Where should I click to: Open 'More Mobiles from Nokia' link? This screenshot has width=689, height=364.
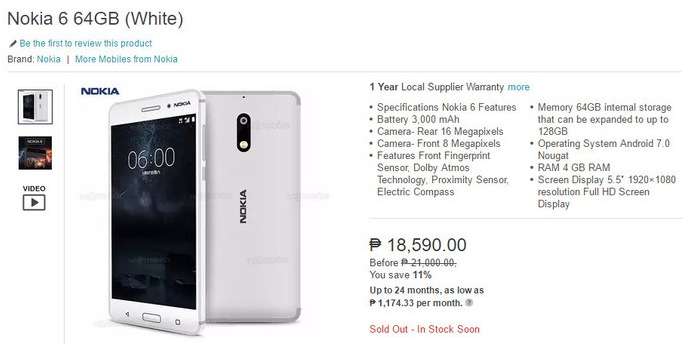click(126, 59)
